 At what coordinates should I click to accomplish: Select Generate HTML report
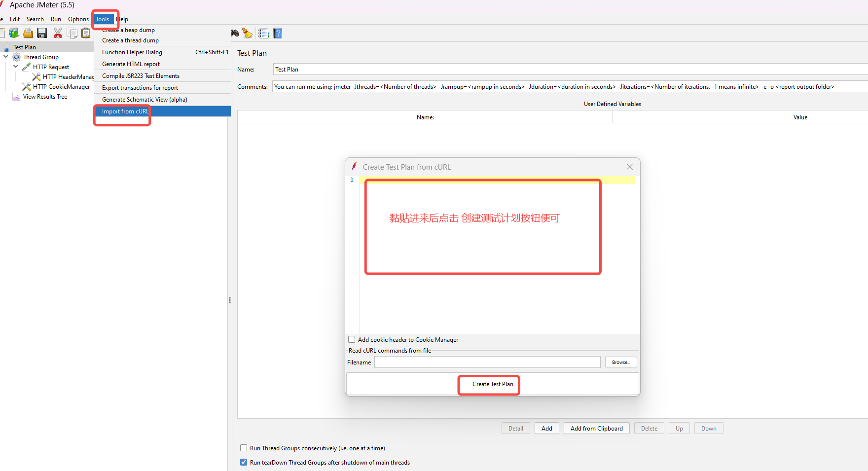pos(162,64)
